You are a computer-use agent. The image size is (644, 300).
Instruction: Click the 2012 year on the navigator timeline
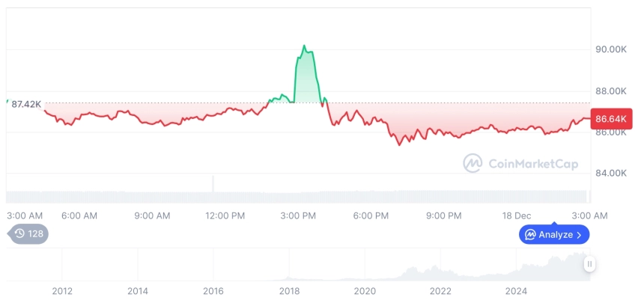pos(62,291)
